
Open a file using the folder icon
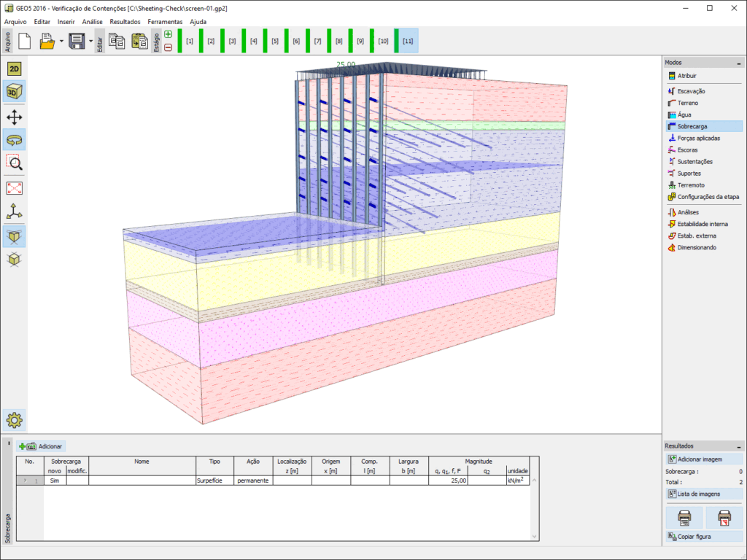pos(47,41)
